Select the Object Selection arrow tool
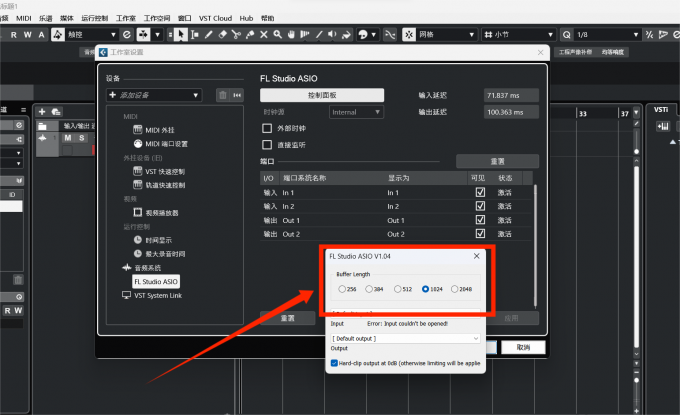 (x=180, y=34)
